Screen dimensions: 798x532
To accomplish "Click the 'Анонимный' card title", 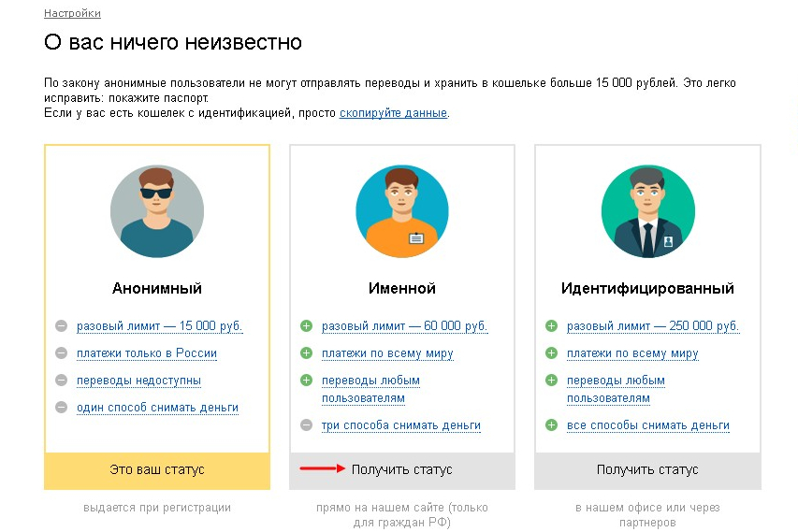I will pyautogui.click(x=157, y=288).
